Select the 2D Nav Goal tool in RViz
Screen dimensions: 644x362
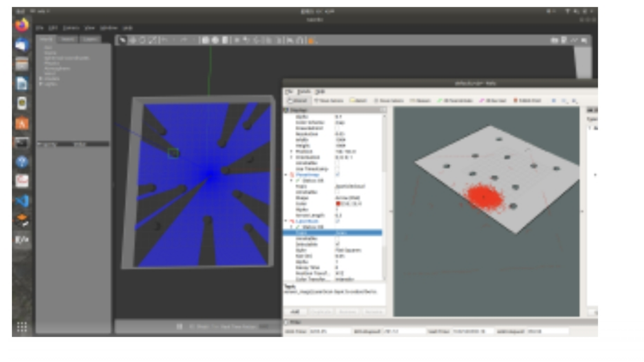(492, 100)
